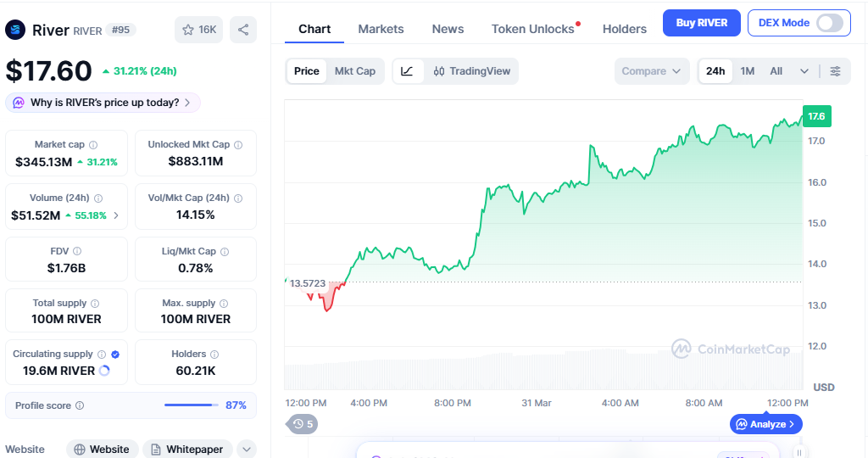
Task: Click the $17.60 price value
Action: point(48,71)
